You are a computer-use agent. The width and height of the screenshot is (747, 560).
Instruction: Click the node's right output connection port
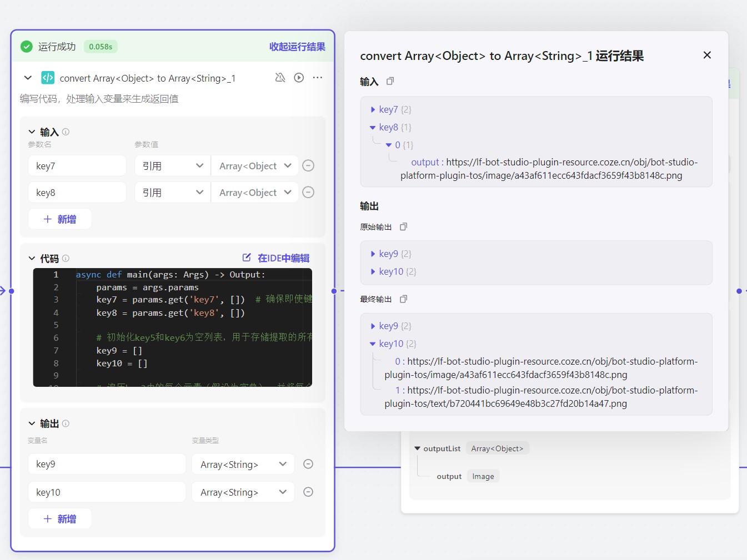pyautogui.click(x=334, y=291)
